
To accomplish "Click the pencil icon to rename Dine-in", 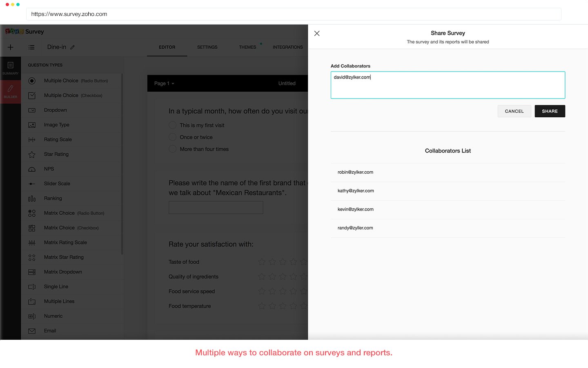I will [72, 47].
